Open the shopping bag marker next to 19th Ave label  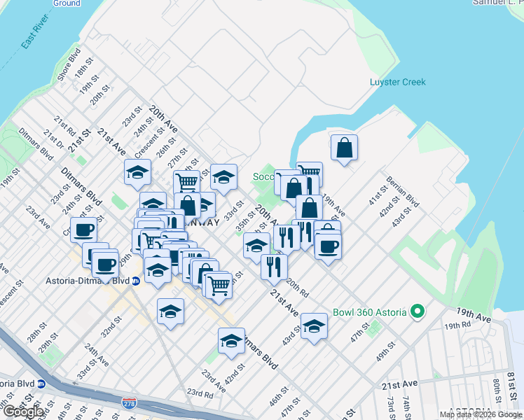point(309,209)
